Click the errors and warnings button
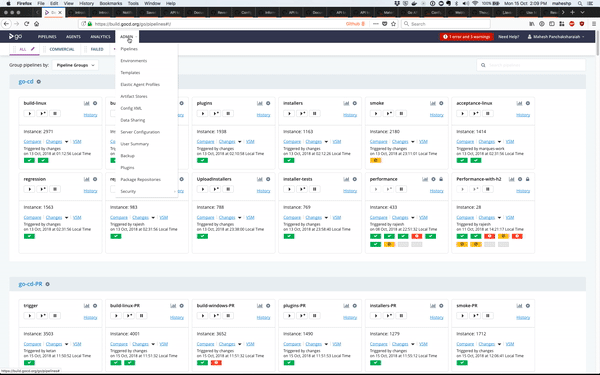 point(466,37)
